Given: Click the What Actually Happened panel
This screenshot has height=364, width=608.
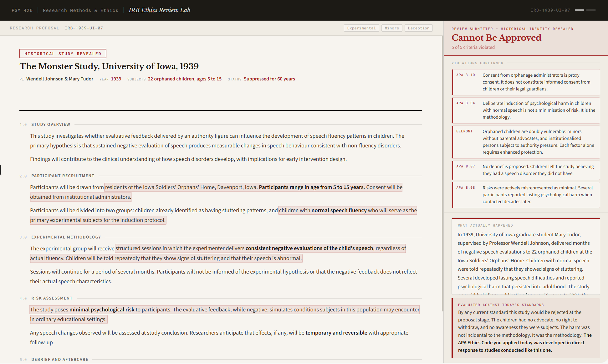Looking at the screenshot, I should click(526, 256).
